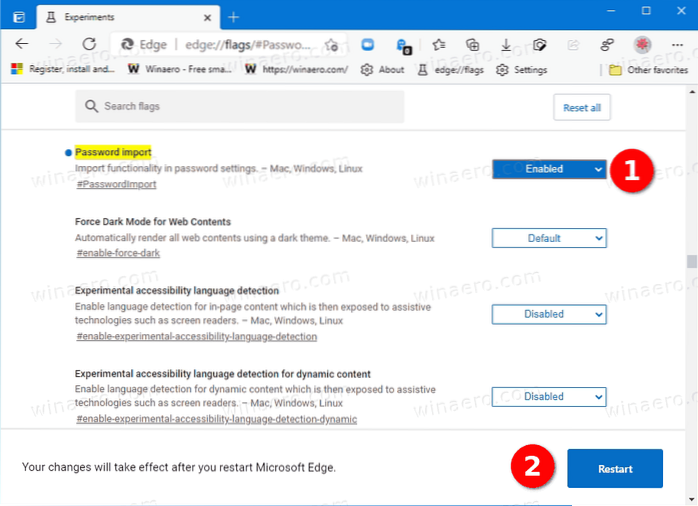Add this page to favorites star
This screenshot has width=698, height=506.
coord(330,44)
